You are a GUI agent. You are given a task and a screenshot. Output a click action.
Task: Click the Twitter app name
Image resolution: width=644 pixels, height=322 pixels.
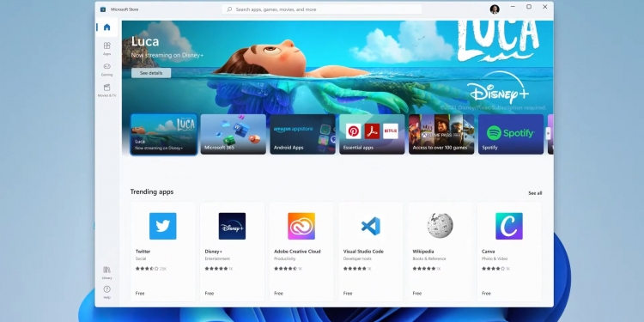(143, 252)
